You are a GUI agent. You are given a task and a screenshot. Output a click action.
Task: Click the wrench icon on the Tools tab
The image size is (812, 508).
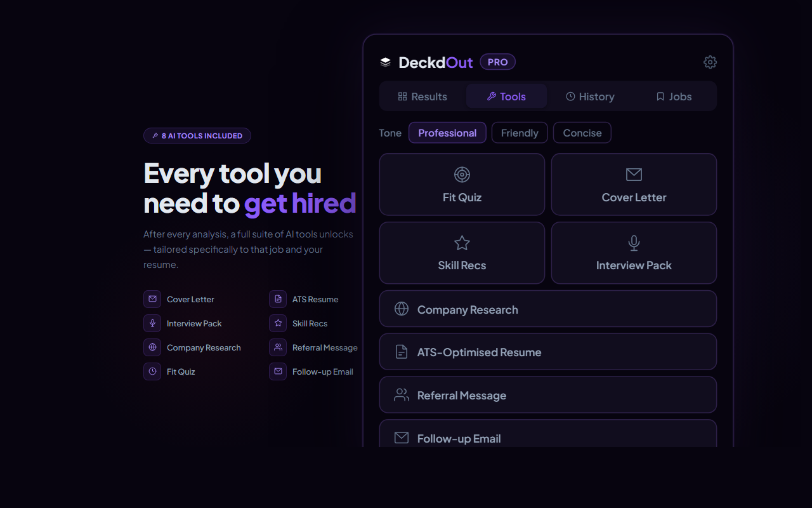tap(492, 97)
